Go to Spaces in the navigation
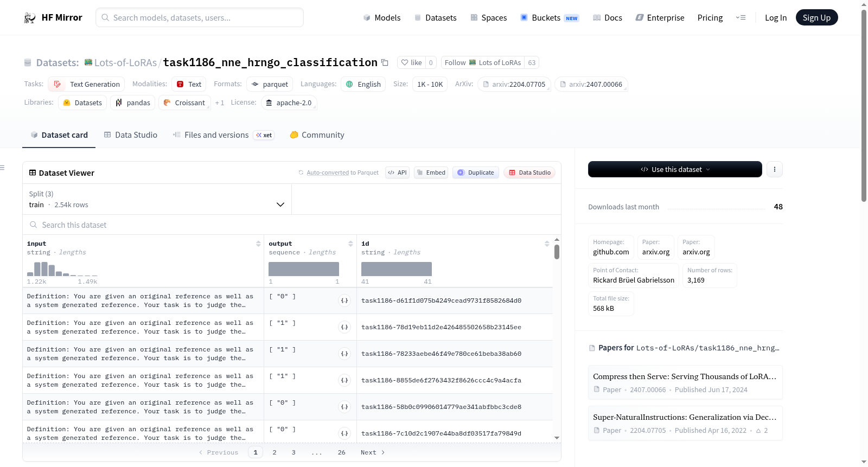This screenshot has height=467, width=868. pos(488,17)
